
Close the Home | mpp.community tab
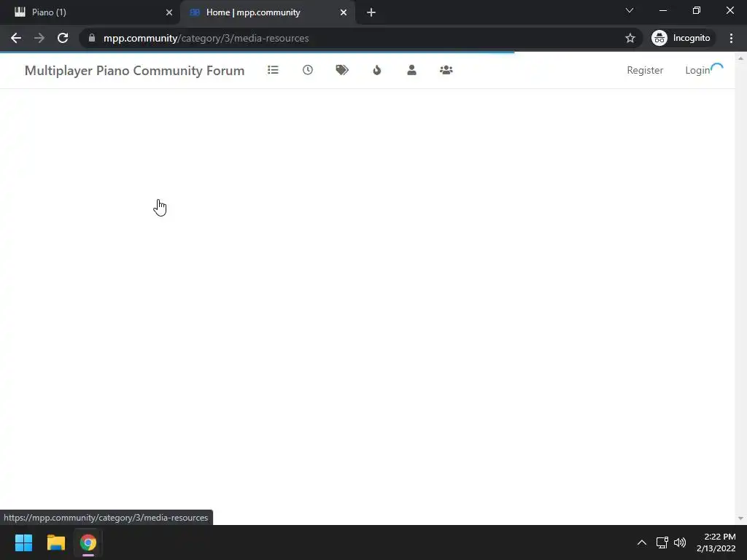pos(344,12)
